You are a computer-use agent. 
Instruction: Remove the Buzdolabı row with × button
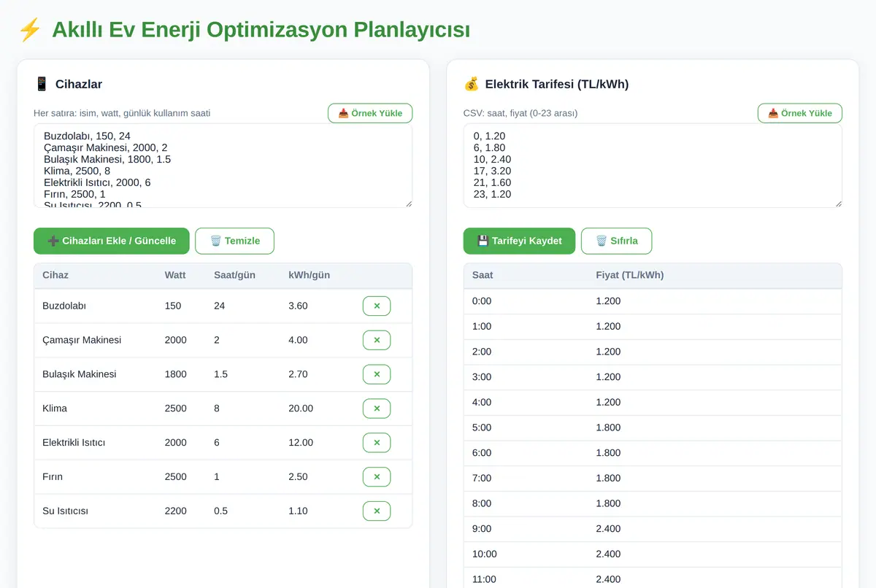377,306
